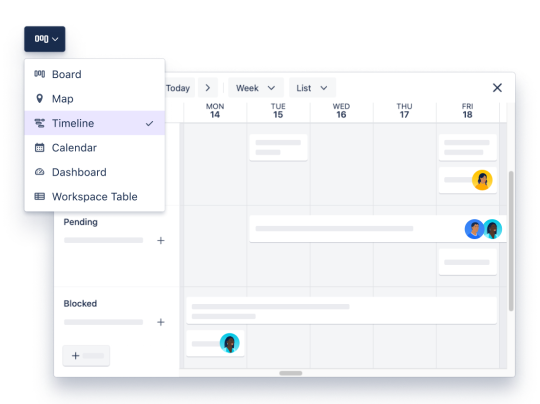
Task: Select Map from the view menu
Action: pos(94,99)
